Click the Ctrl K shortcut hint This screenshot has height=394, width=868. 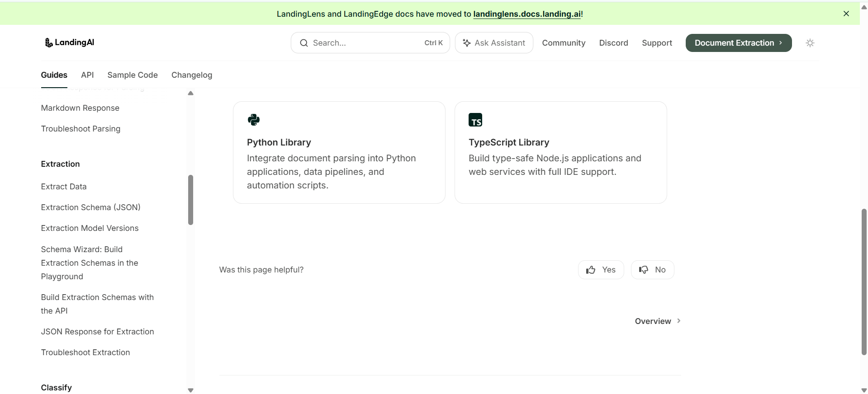433,43
